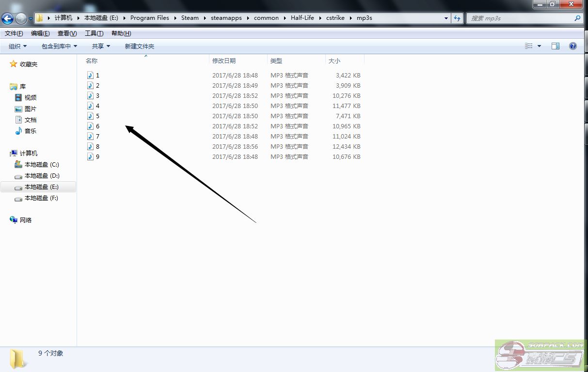Image resolution: width=588 pixels, height=372 pixels.
Task: Click the Forward navigation arrow button
Action: [x=21, y=19]
